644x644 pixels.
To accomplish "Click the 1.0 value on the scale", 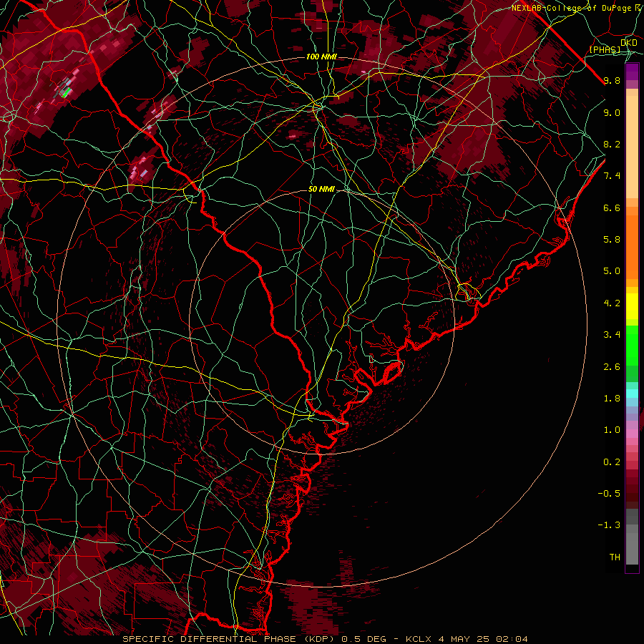I will [x=612, y=431].
